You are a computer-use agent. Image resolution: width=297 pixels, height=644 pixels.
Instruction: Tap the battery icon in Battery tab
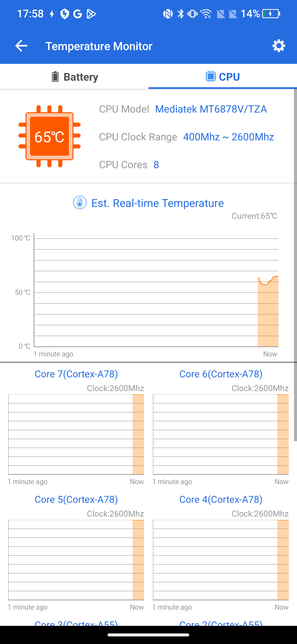[55, 77]
